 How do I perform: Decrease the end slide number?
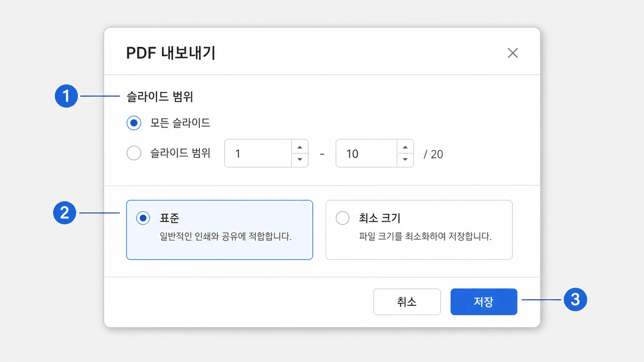pos(405,160)
